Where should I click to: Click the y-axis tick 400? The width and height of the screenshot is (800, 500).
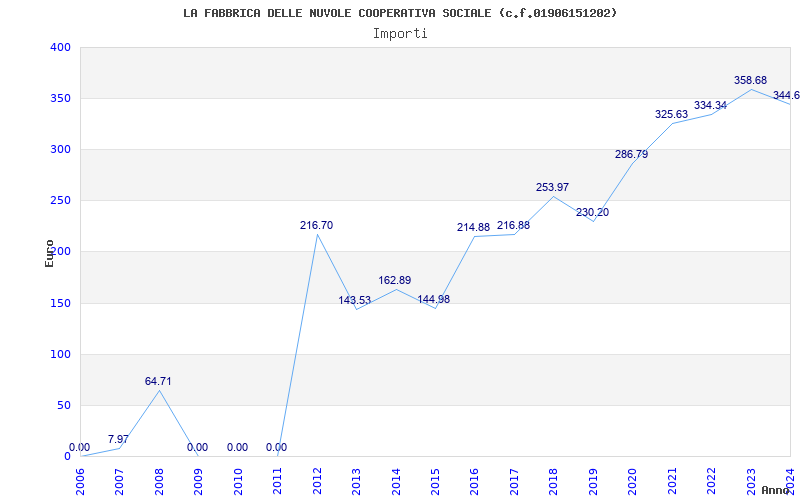pos(60,47)
